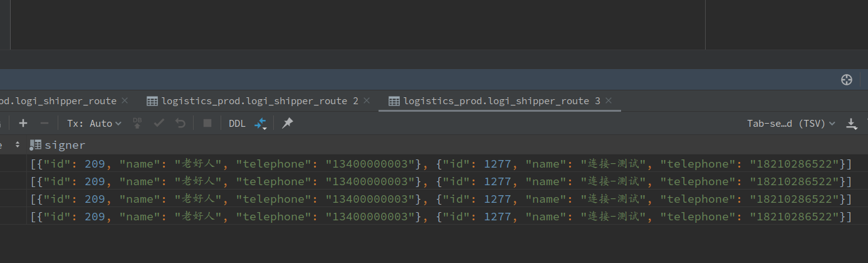Click the Delete Row minus icon
The height and width of the screenshot is (263, 868).
pyautogui.click(x=44, y=124)
